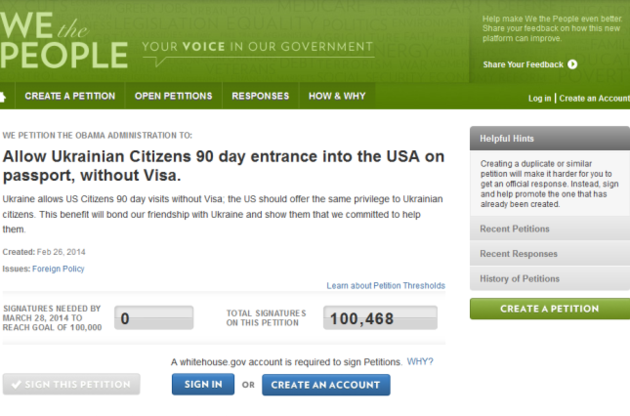Go to Open Petitions in navigation
Image resolution: width=630 pixels, height=416 pixels.
[x=173, y=97]
